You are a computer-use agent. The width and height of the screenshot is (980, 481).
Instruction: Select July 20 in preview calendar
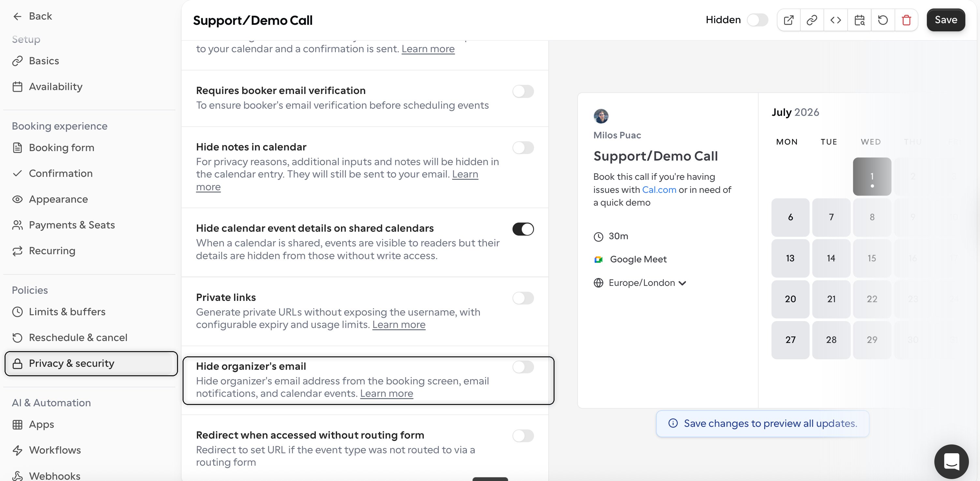[x=790, y=299]
